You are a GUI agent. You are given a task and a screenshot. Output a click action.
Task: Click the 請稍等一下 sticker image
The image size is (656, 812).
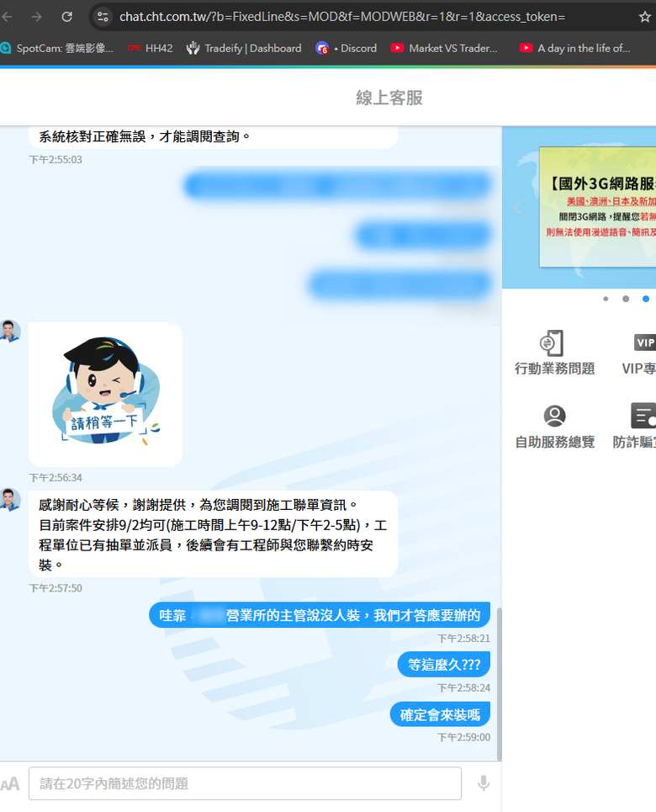pyautogui.click(x=106, y=394)
